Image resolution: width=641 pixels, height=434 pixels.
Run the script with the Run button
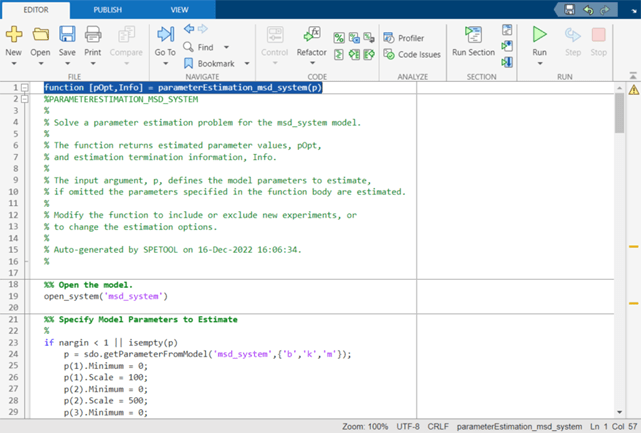click(x=539, y=34)
